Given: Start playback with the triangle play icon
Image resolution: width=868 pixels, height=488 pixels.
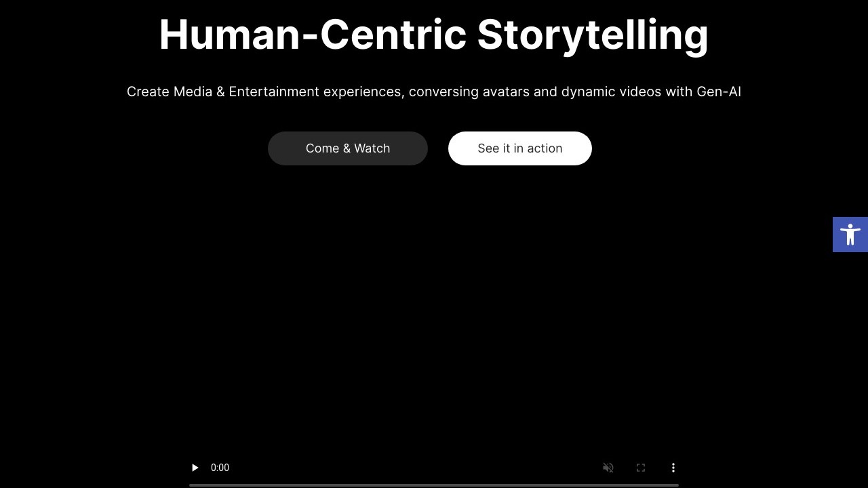Looking at the screenshot, I should tap(195, 468).
